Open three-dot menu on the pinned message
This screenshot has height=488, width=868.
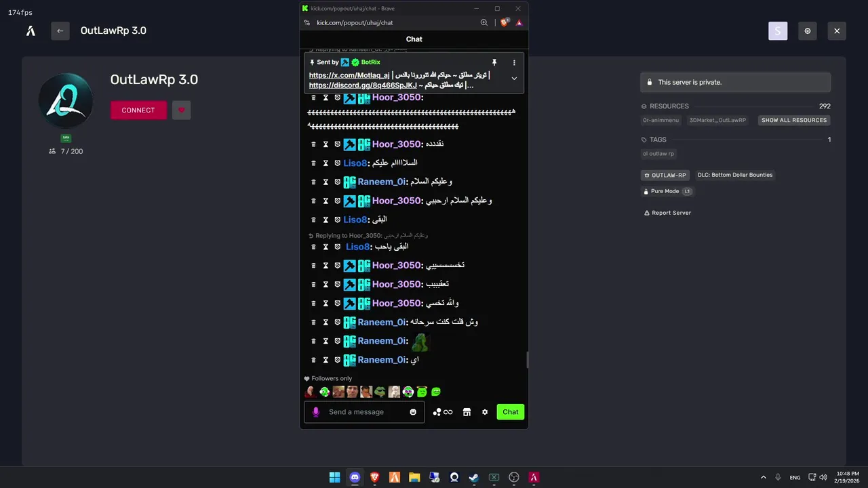(x=514, y=62)
